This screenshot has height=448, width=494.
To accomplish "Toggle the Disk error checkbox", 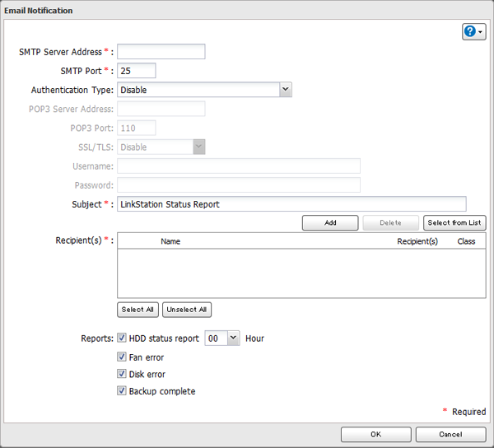I will [122, 374].
